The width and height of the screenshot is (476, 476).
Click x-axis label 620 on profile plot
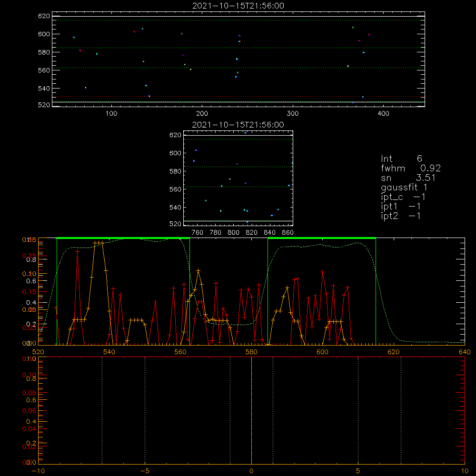(x=394, y=352)
